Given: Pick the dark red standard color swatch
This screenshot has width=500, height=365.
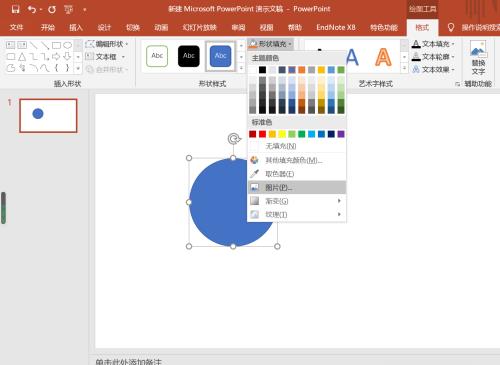Looking at the screenshot, I should point(253,134).
